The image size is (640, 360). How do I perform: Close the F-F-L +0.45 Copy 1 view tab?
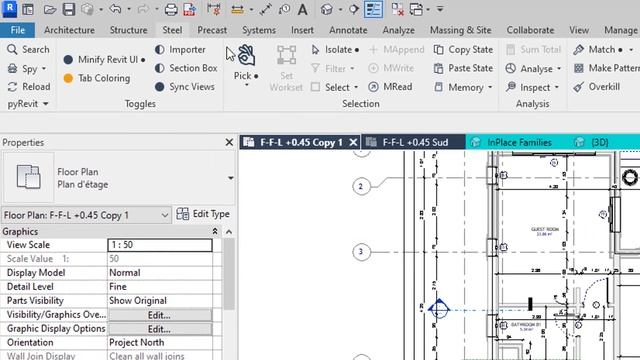coord(353,142)
